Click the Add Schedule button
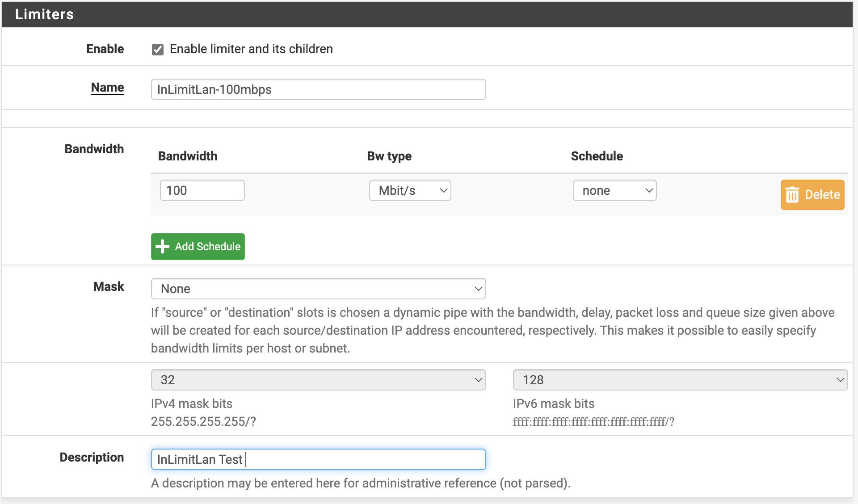 point(198,246)
